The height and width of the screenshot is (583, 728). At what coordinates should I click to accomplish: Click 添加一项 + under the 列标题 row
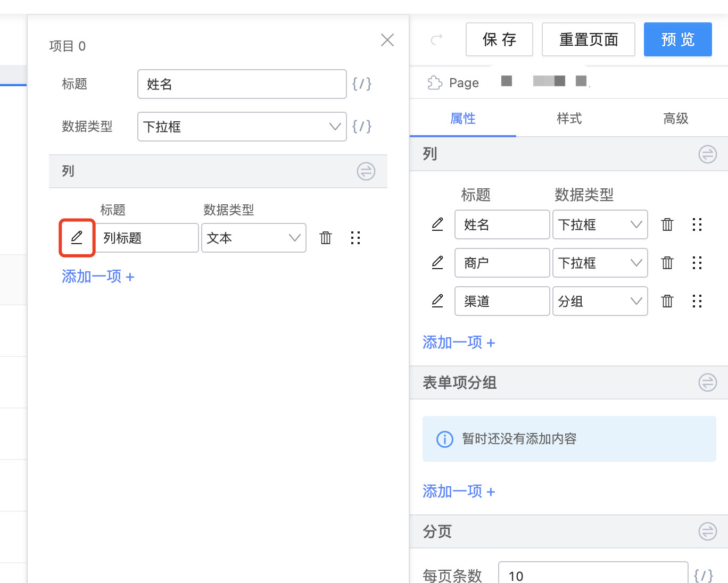(98, 277)
